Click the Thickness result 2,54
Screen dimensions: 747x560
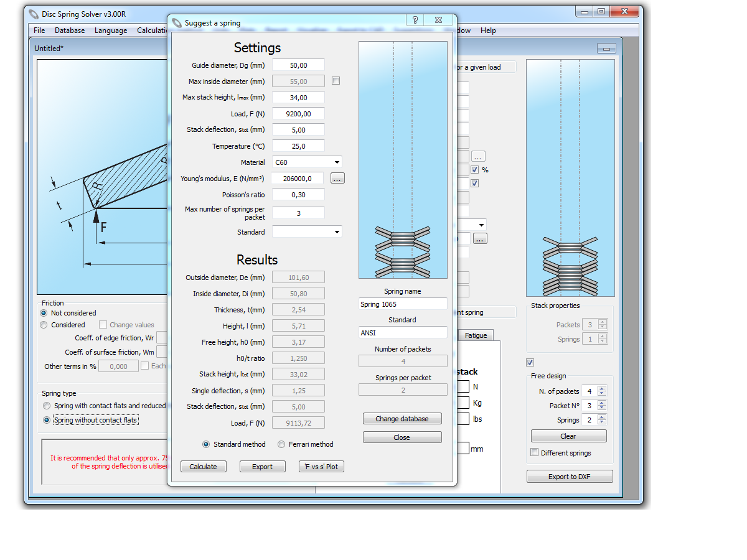[298, 310]
